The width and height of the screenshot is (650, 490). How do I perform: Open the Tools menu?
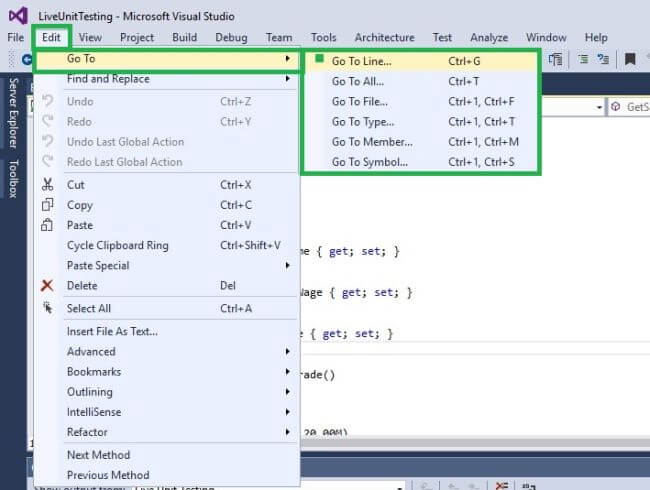coord(323,37)
